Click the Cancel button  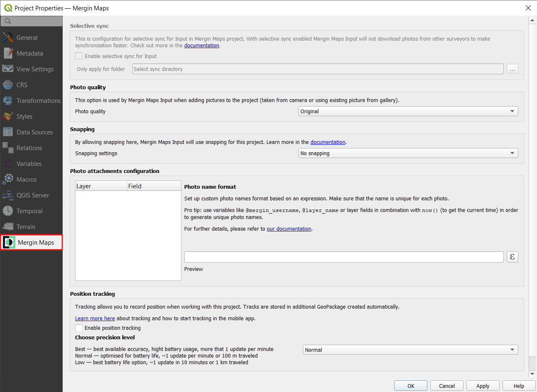[x=447, y=386]
